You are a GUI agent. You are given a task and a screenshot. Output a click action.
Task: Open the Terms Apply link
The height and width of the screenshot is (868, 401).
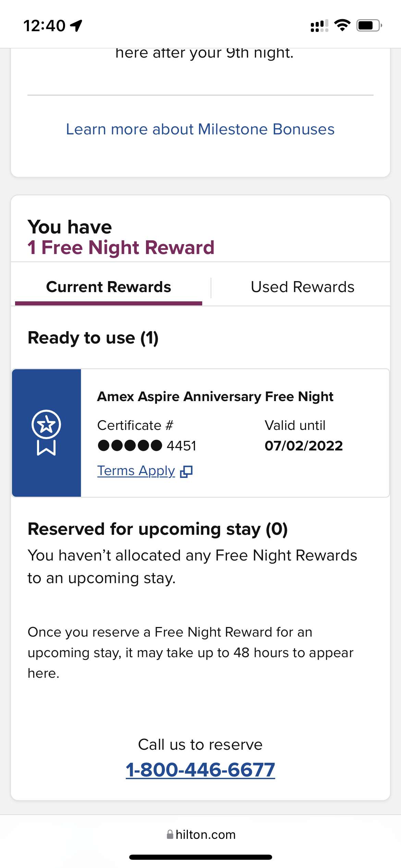136,471
